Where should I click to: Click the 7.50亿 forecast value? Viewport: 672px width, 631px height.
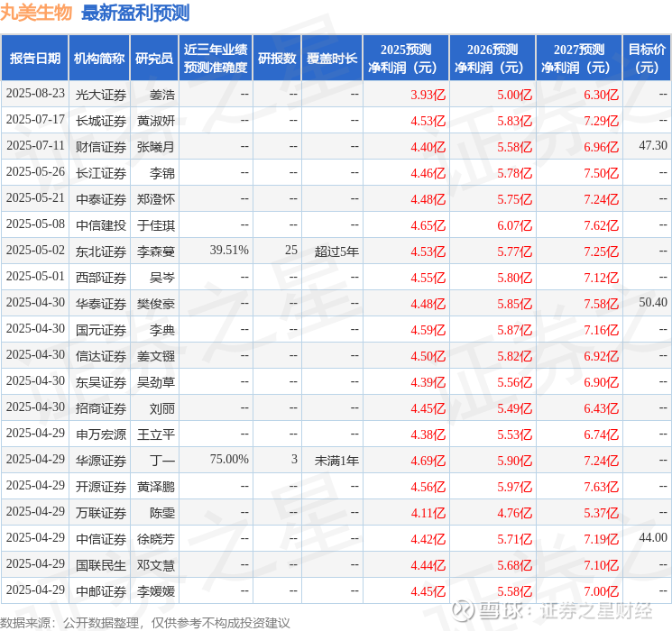pyautogui.click(x=601, y=173)
